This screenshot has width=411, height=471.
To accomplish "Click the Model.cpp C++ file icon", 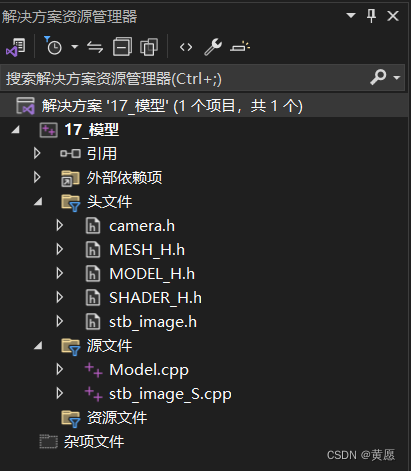I will click(93, 370).
